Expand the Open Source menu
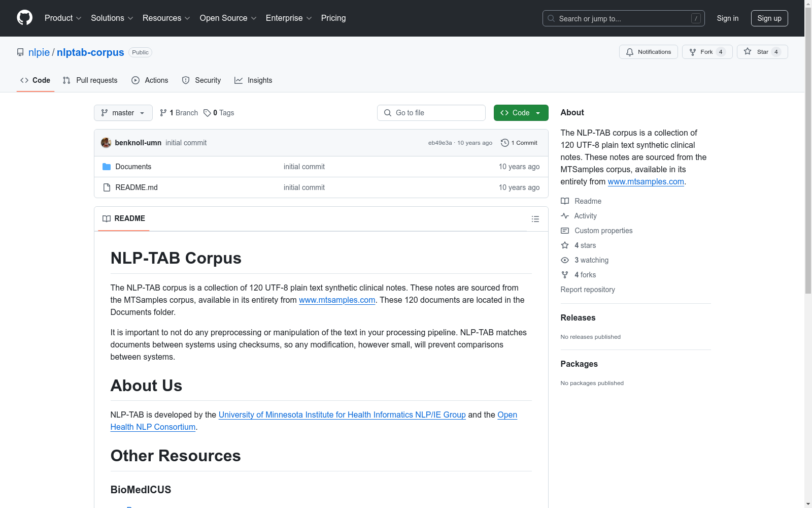The width and height of the screenshot is (812, 508). coord(228,18)
